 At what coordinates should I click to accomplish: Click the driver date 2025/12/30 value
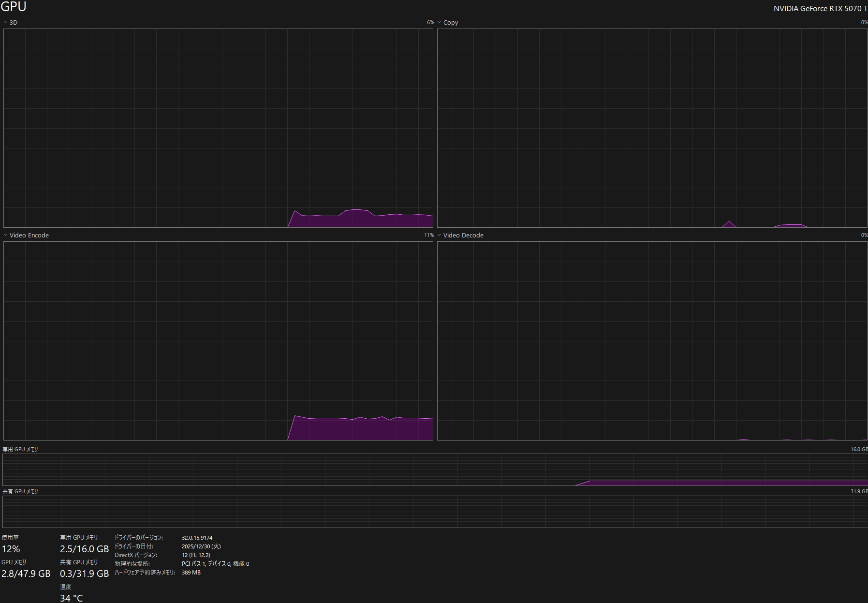[x=201, y=546]
